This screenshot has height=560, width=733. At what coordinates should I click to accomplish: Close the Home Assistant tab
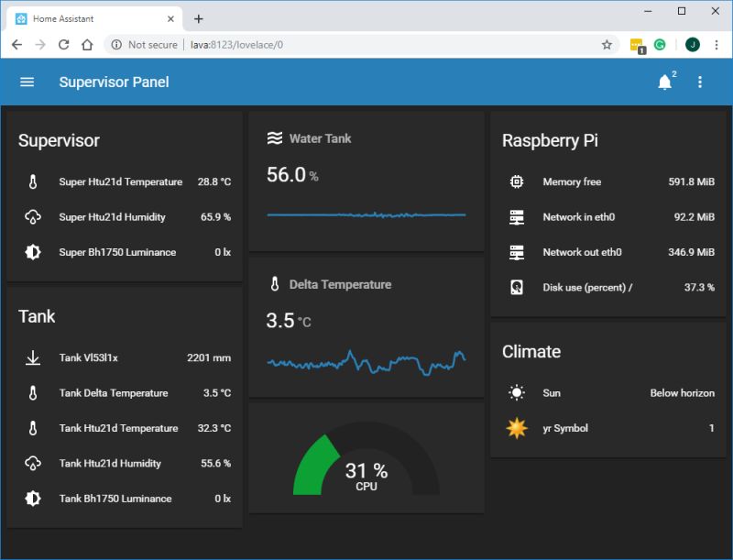pos(170,18)
